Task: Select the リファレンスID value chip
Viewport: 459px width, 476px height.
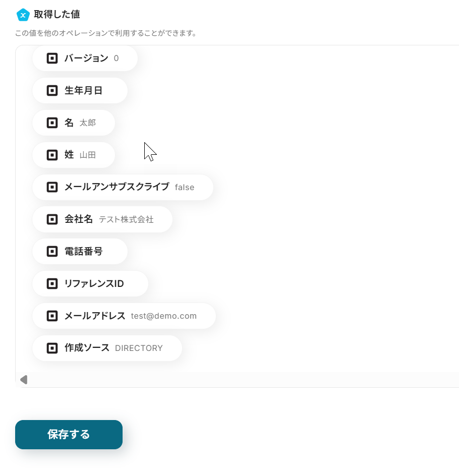Action: [90, 284]
